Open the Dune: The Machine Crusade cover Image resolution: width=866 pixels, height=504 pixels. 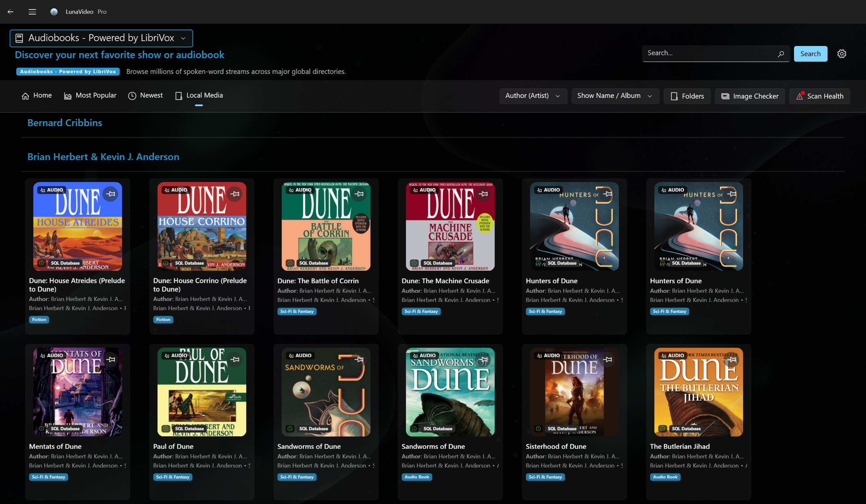[450, 227]
